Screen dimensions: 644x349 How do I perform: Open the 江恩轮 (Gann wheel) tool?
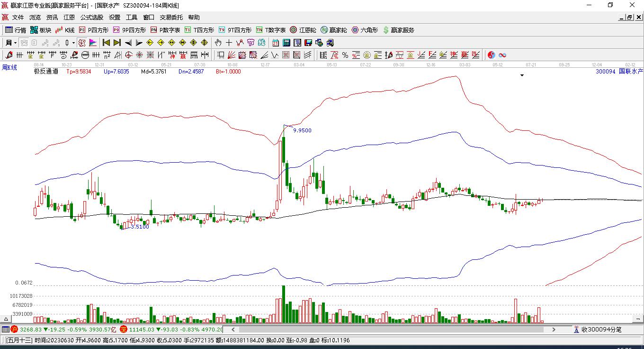pyautogui.click(x=303, y=30)
